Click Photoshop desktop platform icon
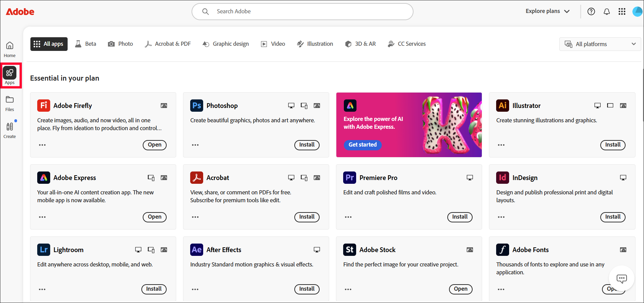Image resolution: width=644 pixels, height=303 pixels. (x=291, y=106)
